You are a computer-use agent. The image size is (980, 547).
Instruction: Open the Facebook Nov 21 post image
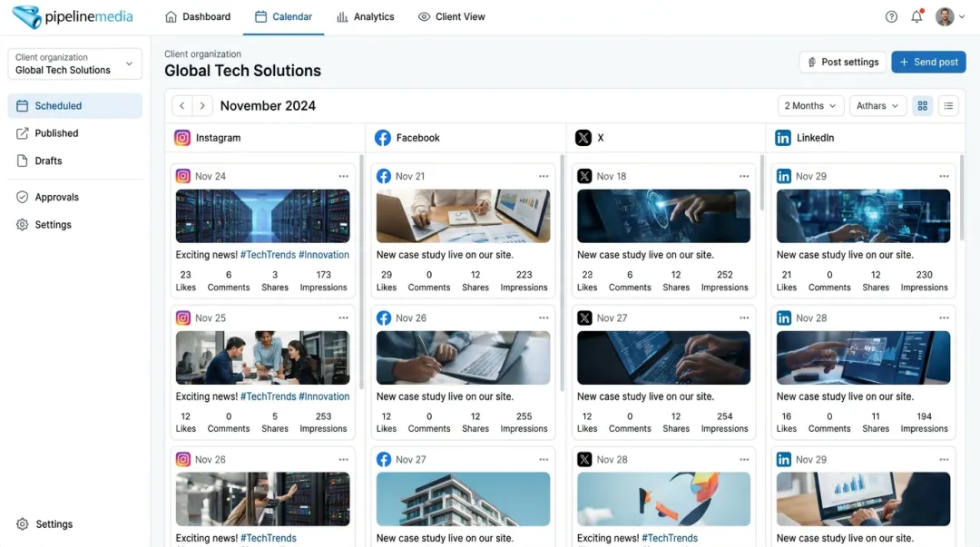[x=463, y=216]
